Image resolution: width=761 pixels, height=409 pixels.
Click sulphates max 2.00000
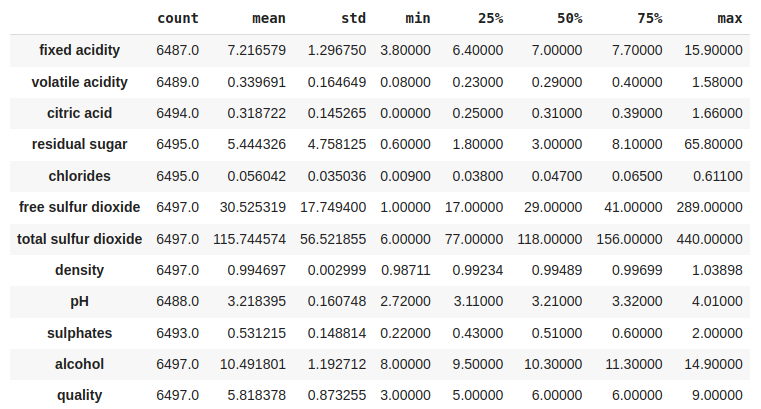[x=717, y=333]
